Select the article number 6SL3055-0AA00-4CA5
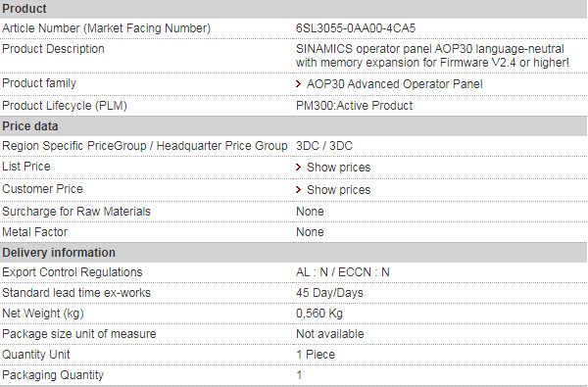 [356, 28]
